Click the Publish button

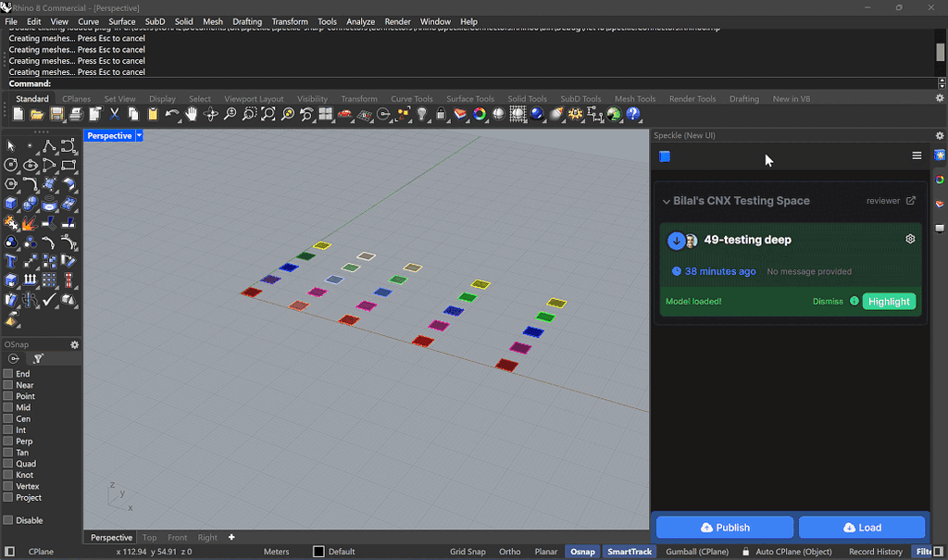[x=724, y=528]
